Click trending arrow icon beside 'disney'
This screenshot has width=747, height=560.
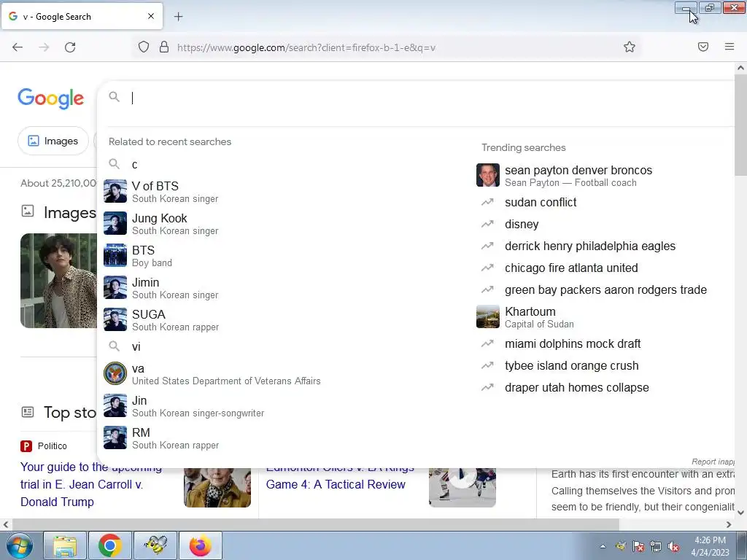point(487,224)
